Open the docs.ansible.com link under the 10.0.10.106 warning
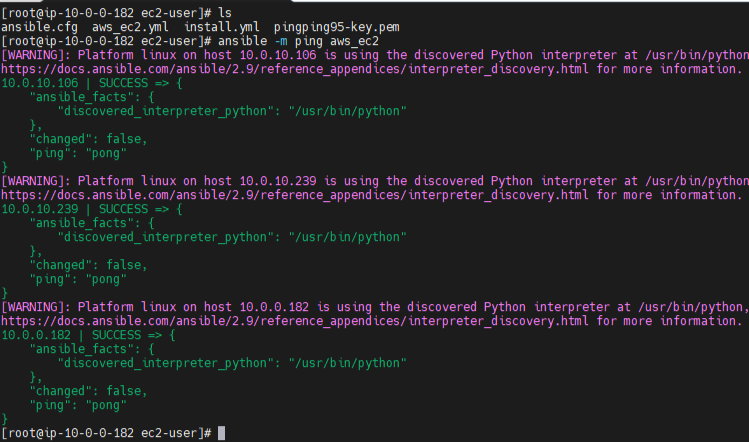This screenshot has width=749, height=442. point(294,69)
